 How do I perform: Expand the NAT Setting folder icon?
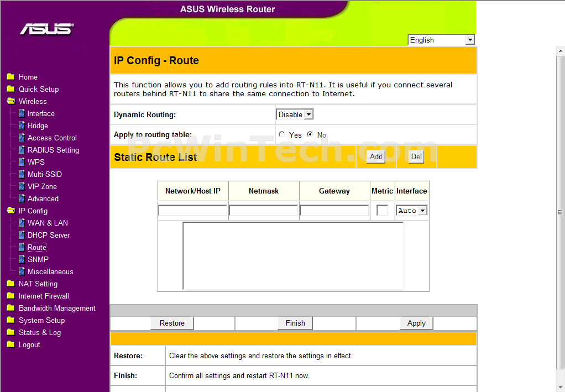tap(11, 284)
